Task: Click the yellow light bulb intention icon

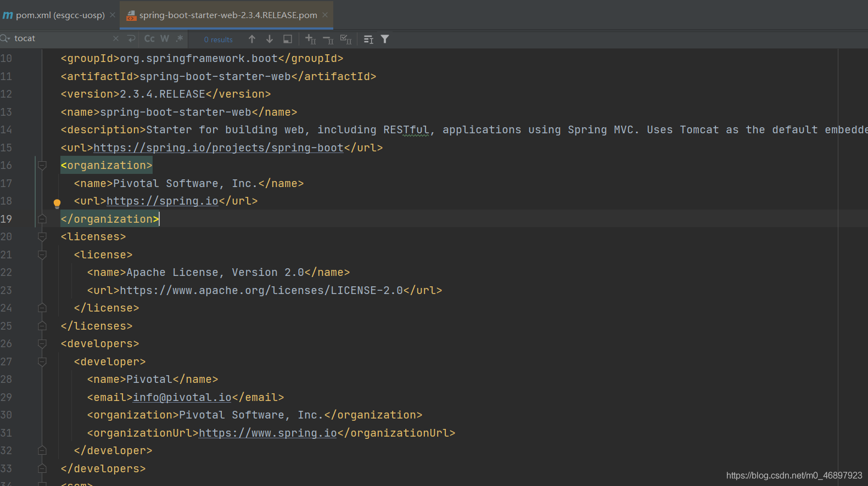Action: [57, 204]
